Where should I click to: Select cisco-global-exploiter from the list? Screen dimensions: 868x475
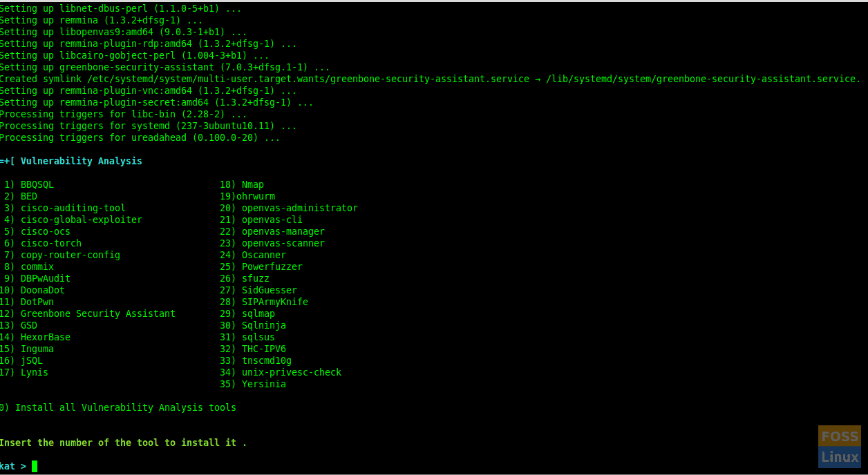81,220
